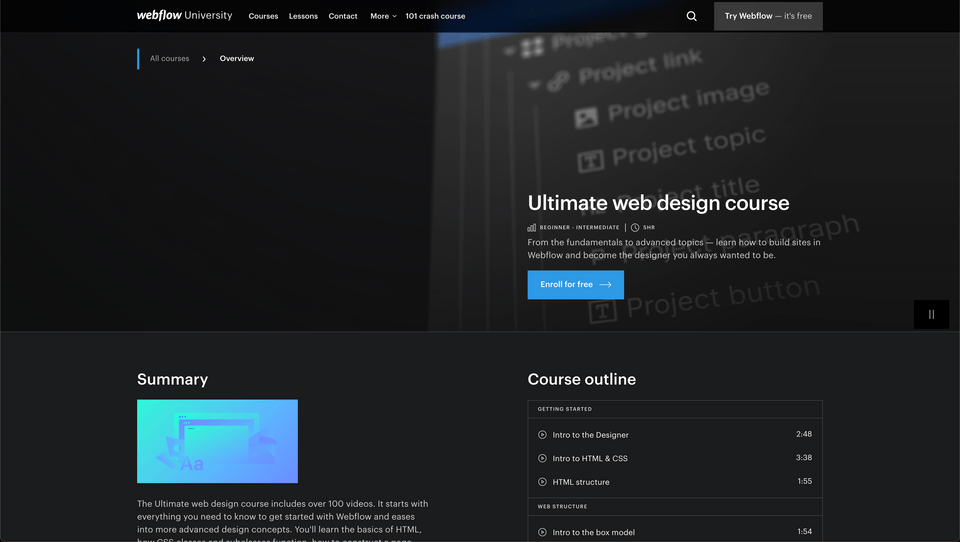Click the 2:48 lesson duration
Screen dimensions: 960x542
point(804,434)
